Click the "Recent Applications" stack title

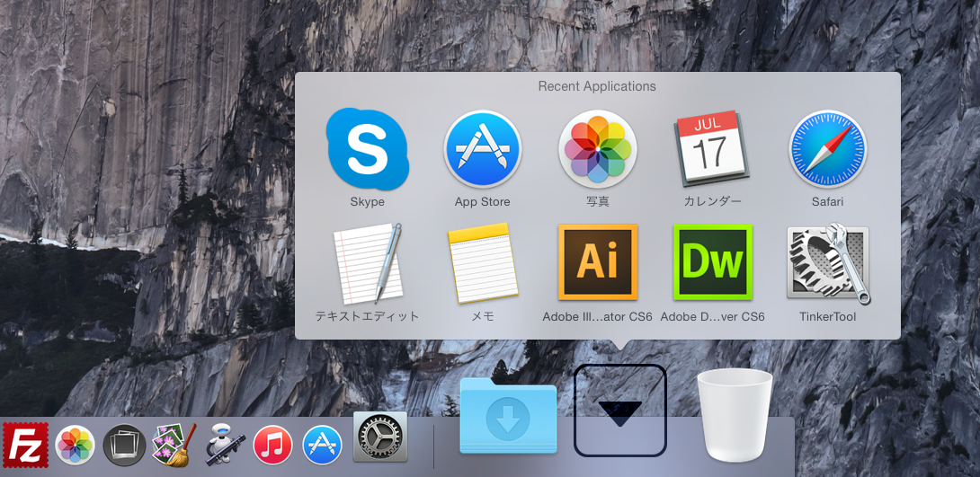pyautogui.click(x=597, y=86)
